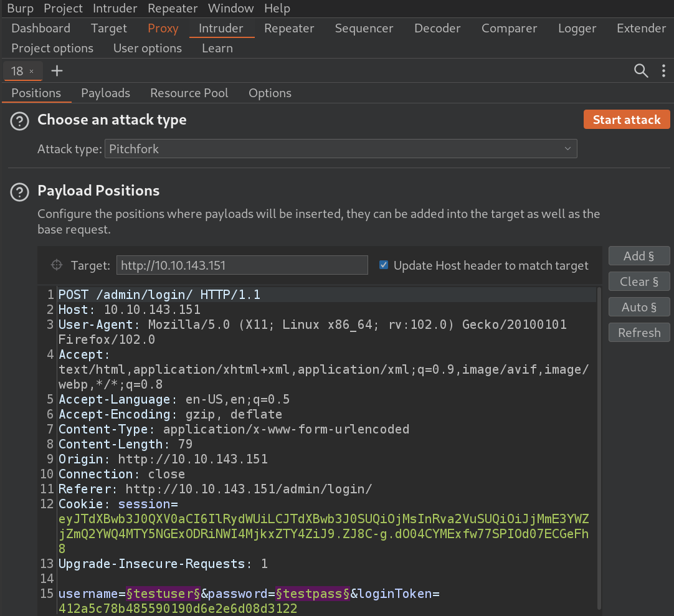Screen dimensions: 674x616
Task: Open the Window menu
Action: coord(231,8)
